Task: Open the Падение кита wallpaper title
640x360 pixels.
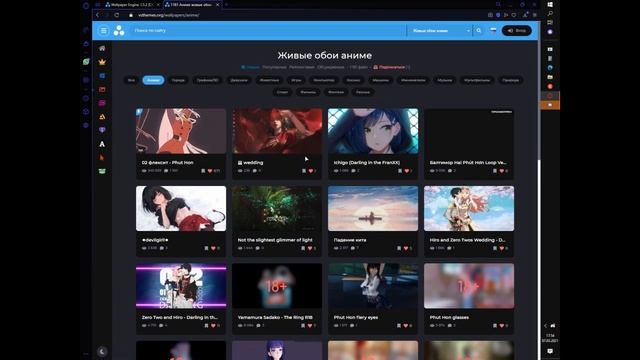Action: [x=350, y=240]
